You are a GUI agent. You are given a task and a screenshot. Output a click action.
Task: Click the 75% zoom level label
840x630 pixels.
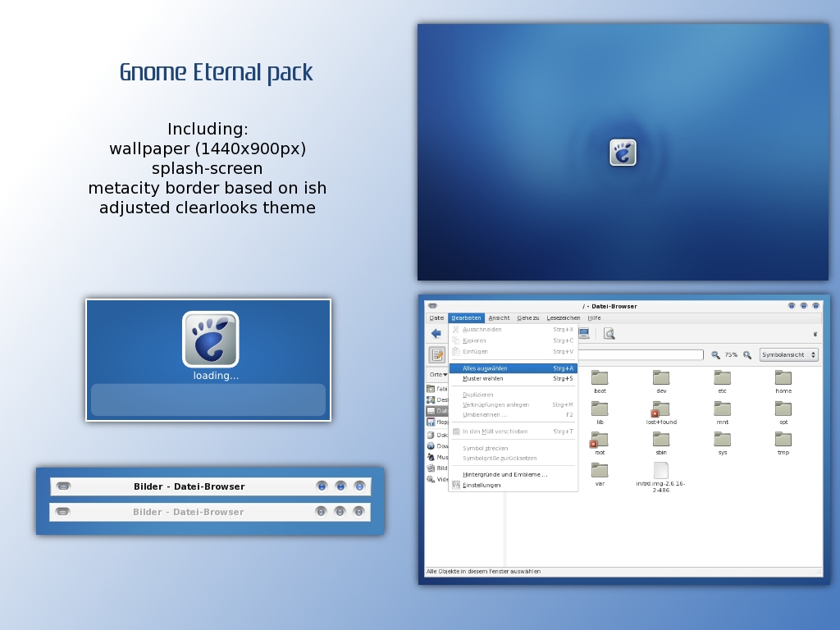pos(731,354)
